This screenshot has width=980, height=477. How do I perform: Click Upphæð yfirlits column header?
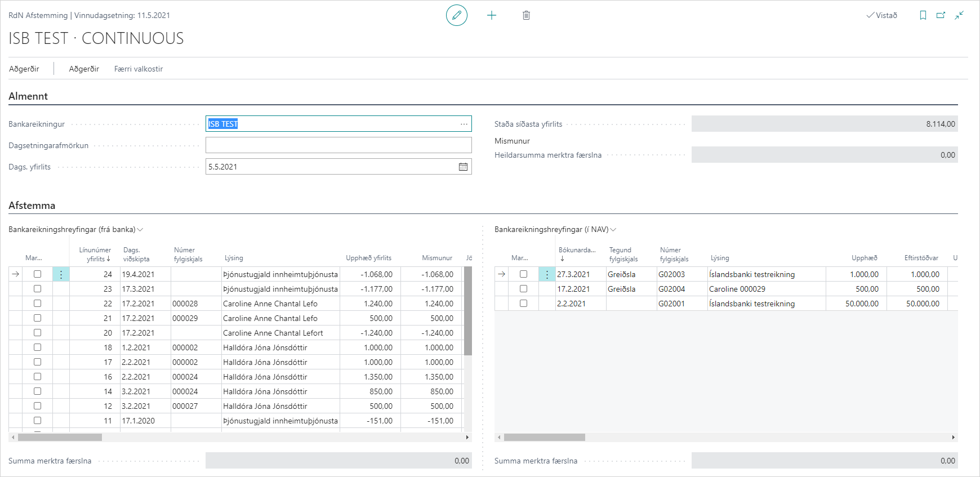[368, 258]
